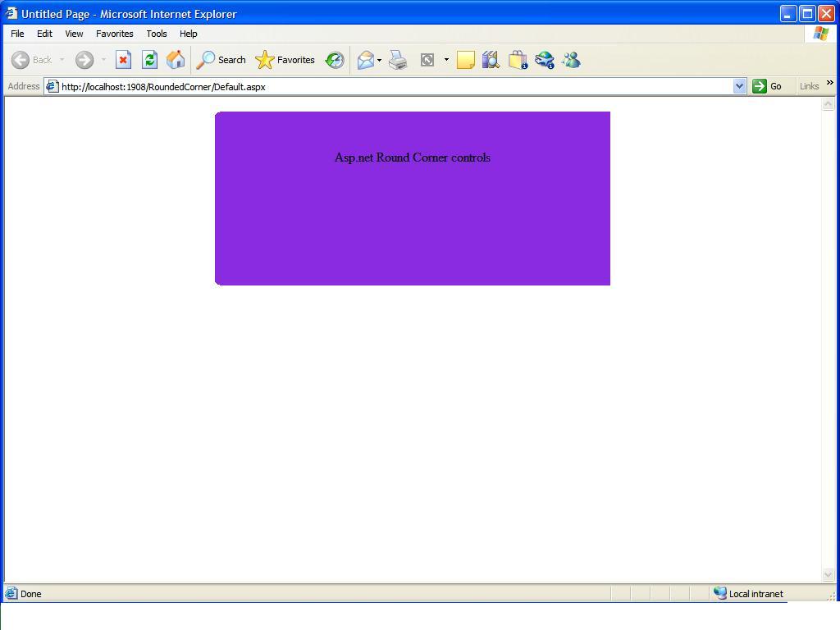
Task: Click the IE icon in title bar
Action: click(11, 13)
